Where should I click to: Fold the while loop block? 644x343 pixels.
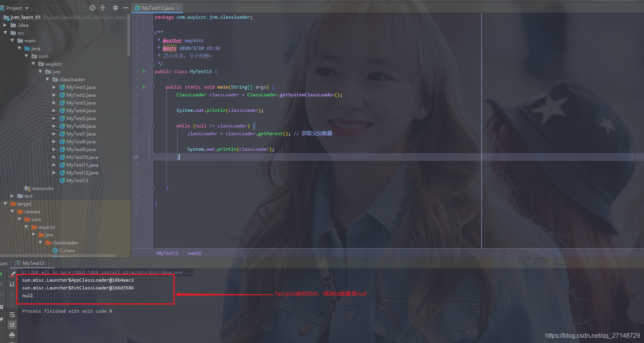point(152,126)
